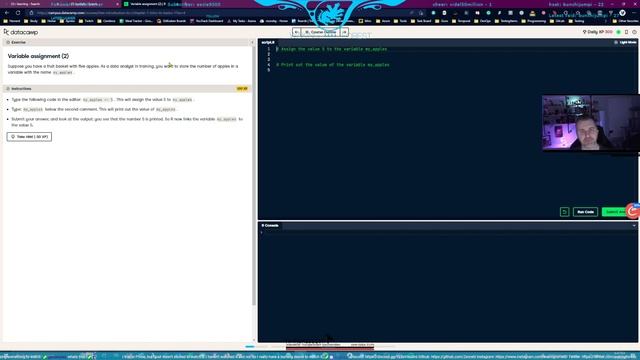Image resolution: width=640 pixels, height=360 pixels.
Task: Open the Meal Tracker bookmark
Action: click(x=136, y=21)
